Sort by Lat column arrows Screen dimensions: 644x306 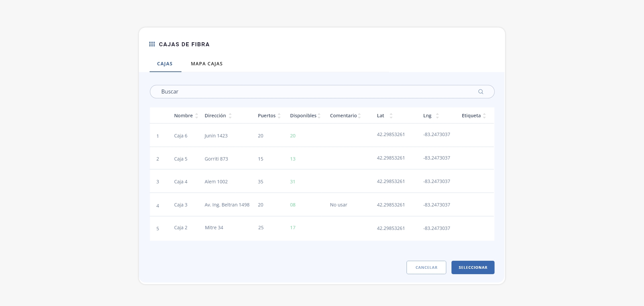click(391, 116)
